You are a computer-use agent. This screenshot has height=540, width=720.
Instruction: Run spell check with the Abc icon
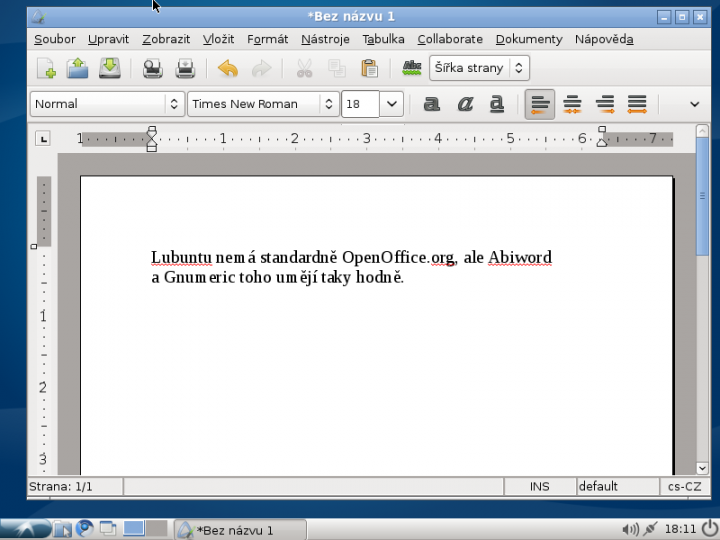click(x=412, y=68)
